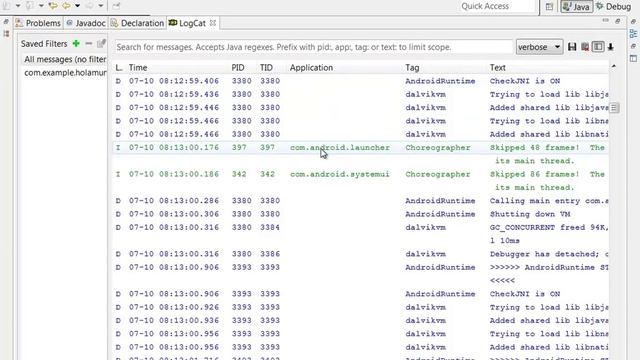This screenshot has height=360, width=640.
Task: Delete selected saved filter minus icon
Action: pyautogui.click(x=89, y=43)
